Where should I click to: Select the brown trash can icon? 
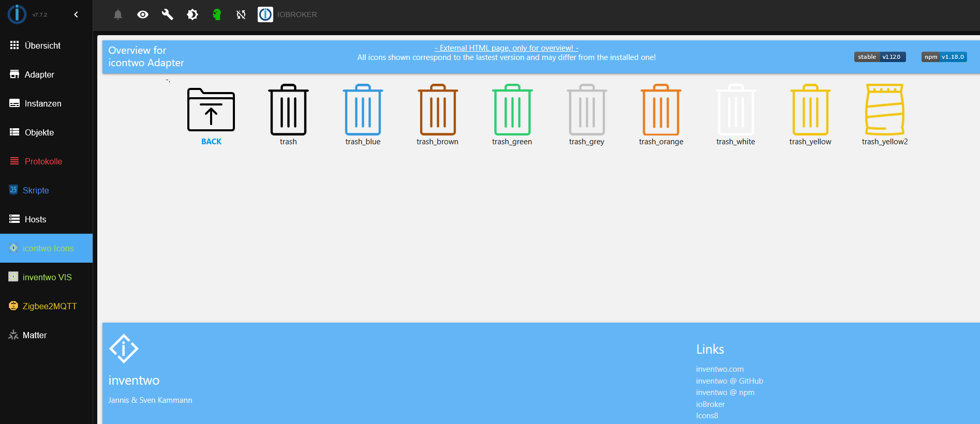(437, 110)
